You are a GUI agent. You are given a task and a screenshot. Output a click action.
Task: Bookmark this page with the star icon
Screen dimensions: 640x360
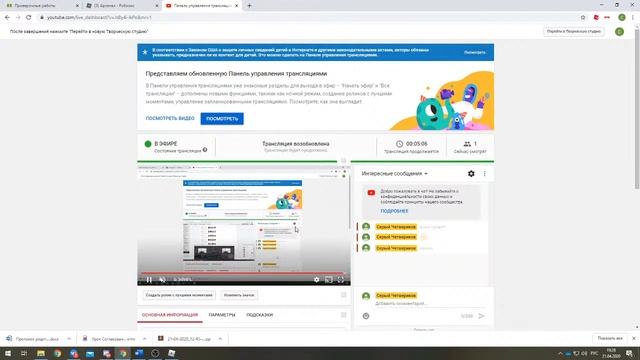[x=583, y=18]
